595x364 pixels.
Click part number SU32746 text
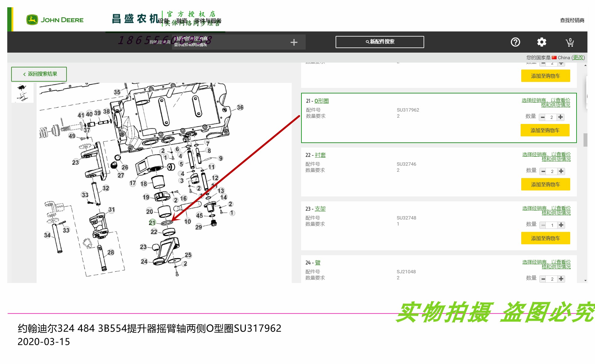click(406, 164)
